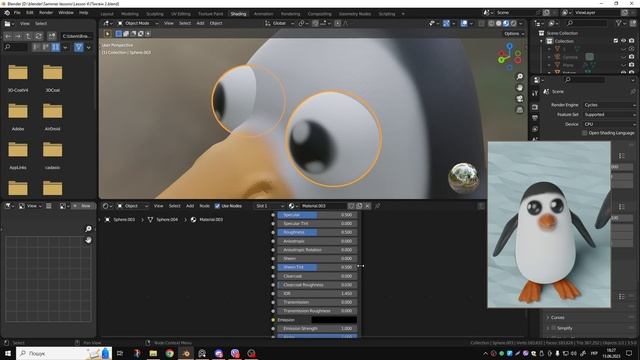Click the black Emission color swatch
640x360 pixels.
tap(334, 320)
